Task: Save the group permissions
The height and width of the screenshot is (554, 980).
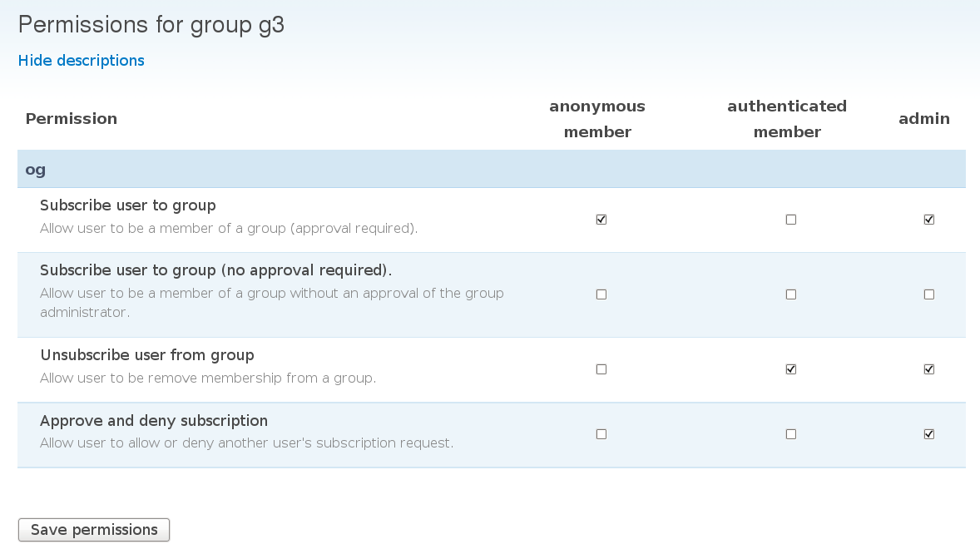Action: coord(93,530)
